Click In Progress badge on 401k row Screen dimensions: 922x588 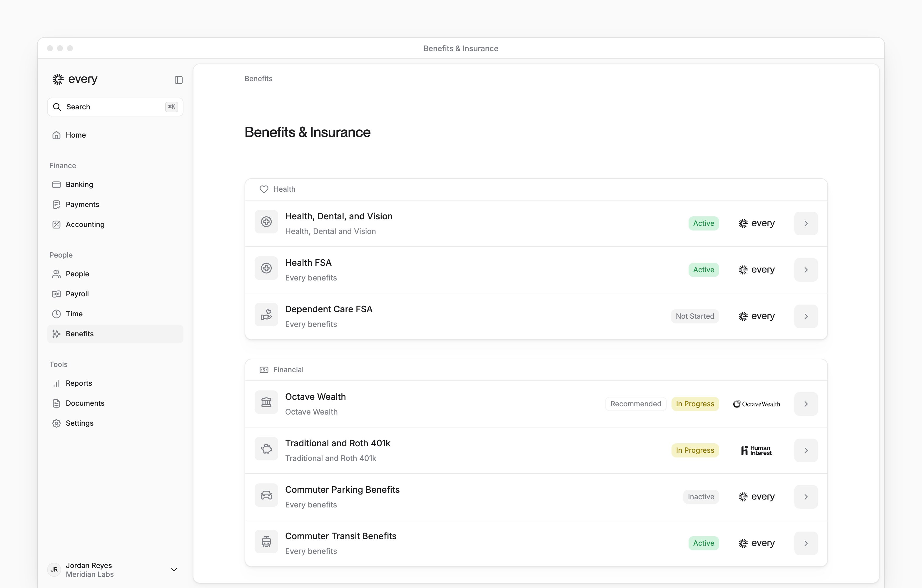click(x=695, y=450)
